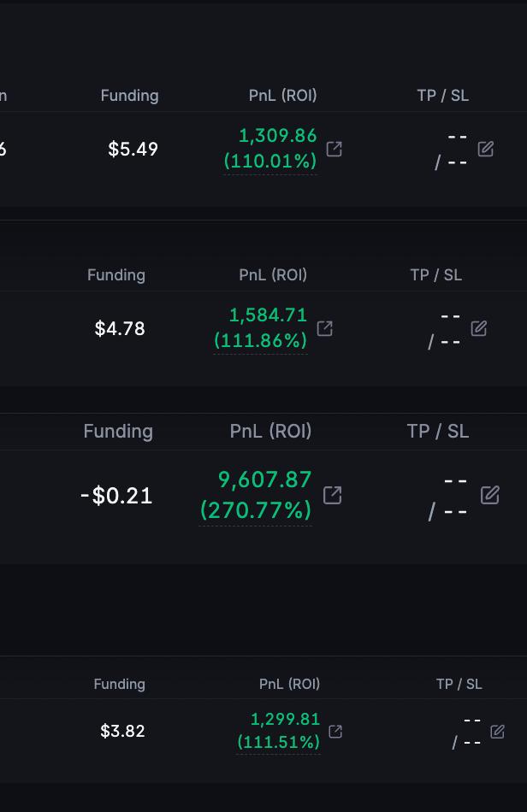Image resolution: width=527 pixels, height=812 pixels.
Task: Open share icon beside 9,607.87 PnL
Action: coord(333,495)
